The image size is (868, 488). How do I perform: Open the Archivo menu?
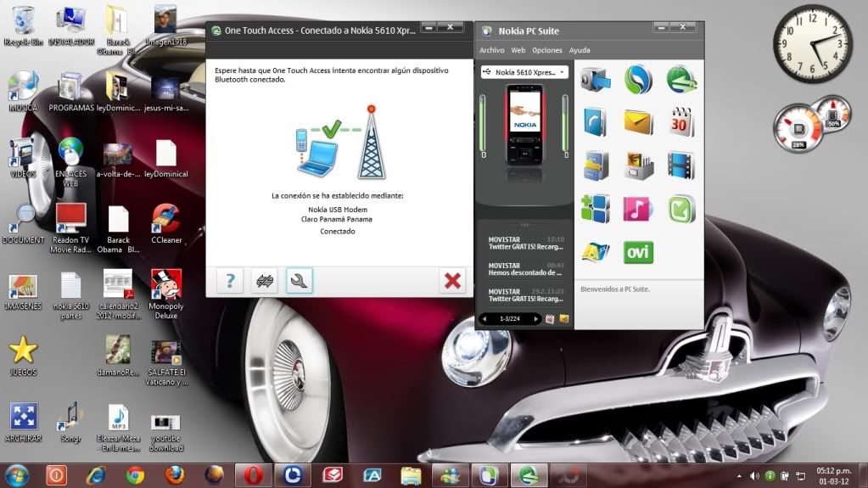point(491,50)
